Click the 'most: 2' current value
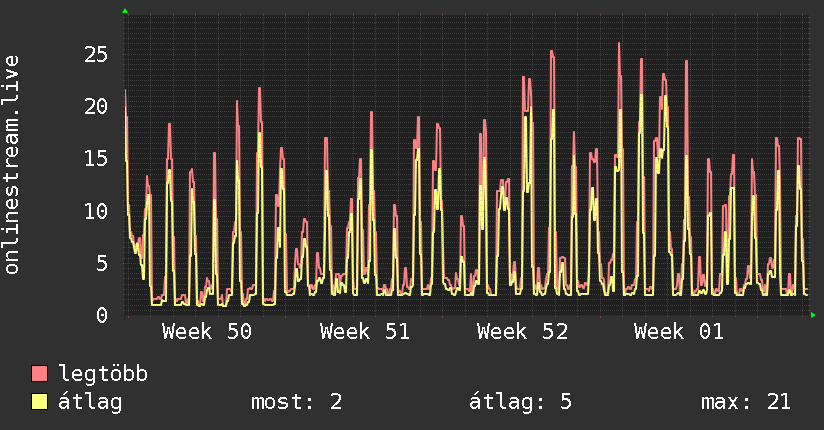This screenshot has height=430, width=824. [297, 402]
